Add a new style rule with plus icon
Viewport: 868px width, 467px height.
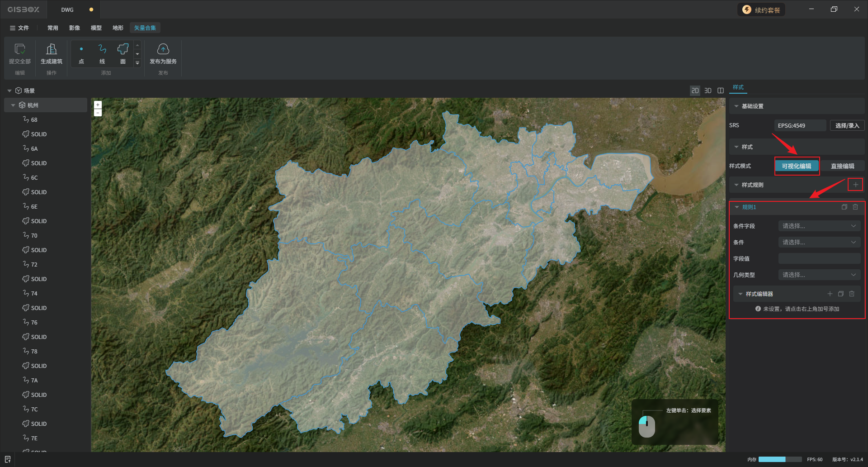click(x=855, y=185)
